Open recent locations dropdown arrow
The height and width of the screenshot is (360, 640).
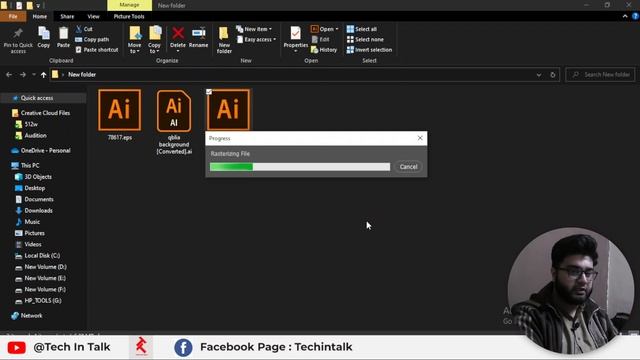[33, 75]
